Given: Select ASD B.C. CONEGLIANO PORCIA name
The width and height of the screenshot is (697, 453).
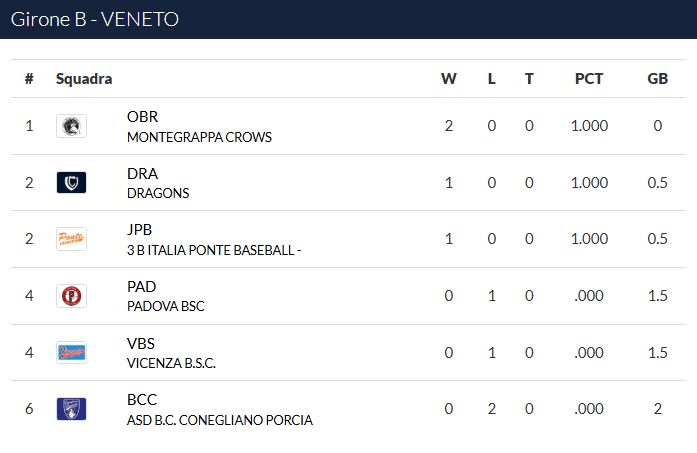Looking at the screenshot, I should tap(220, 420).
